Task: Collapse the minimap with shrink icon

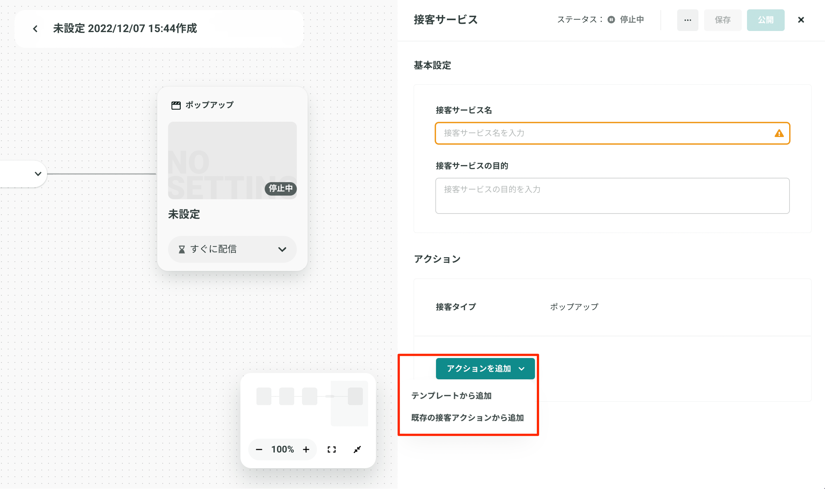Action: pyautogui.click(x=357, y=449)
